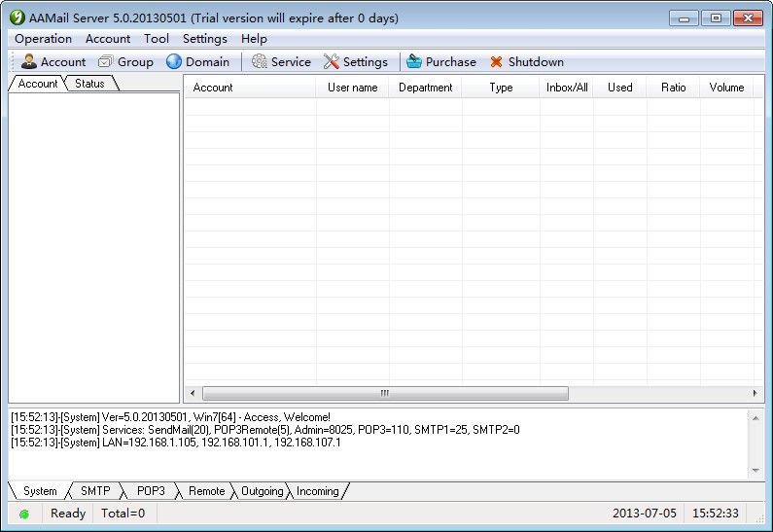
Task: Sort by the Ratio column header
Action: (674, 88)
